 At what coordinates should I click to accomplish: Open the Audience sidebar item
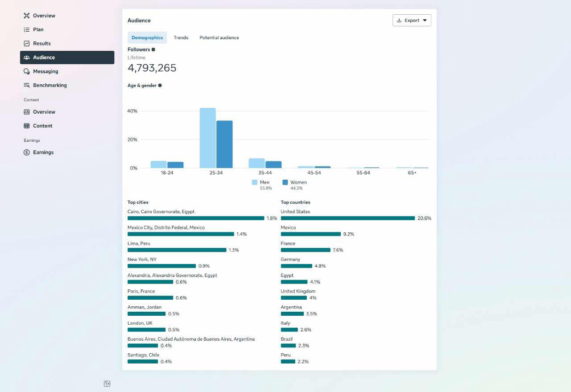click(x=67, y=58)
